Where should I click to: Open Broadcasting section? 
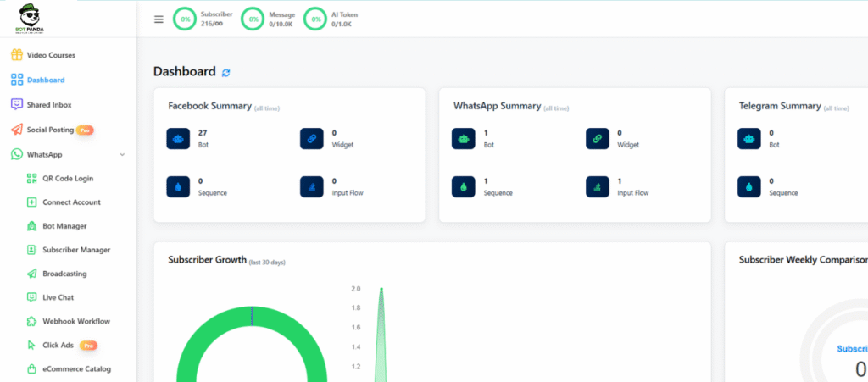pos(64,273)
